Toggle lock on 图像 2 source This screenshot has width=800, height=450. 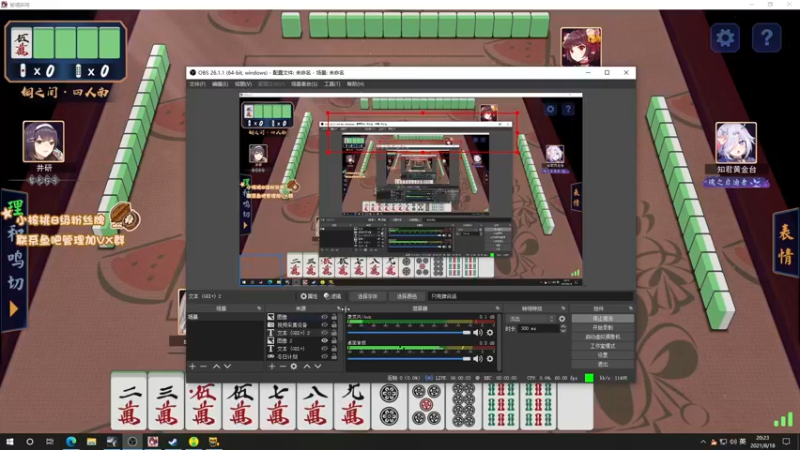coord(334,340)
